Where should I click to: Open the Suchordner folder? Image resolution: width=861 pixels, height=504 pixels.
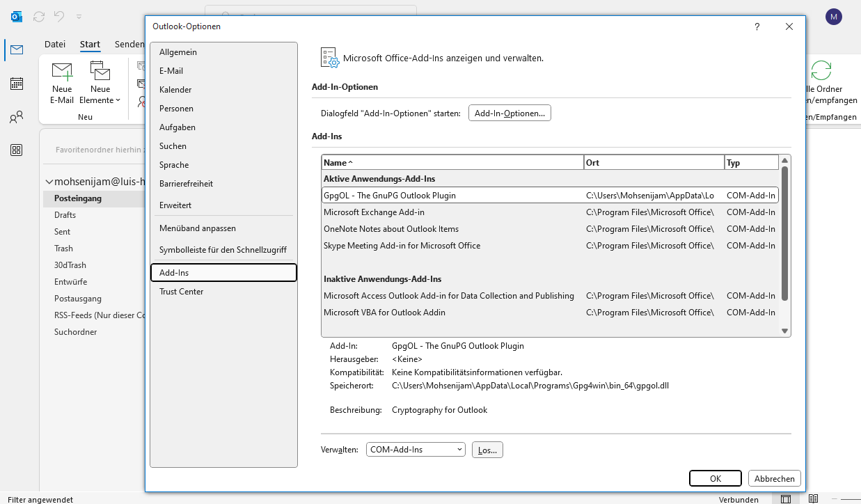tap(93, 332)
